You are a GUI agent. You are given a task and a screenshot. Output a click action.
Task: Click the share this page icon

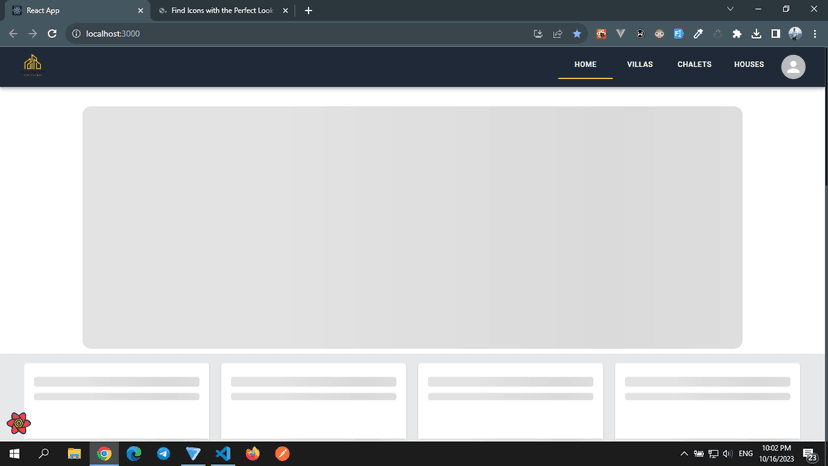(557, 34)
